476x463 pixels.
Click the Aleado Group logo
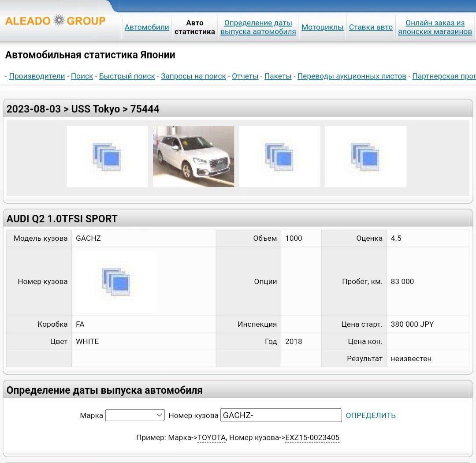click(x=55, y=21)
